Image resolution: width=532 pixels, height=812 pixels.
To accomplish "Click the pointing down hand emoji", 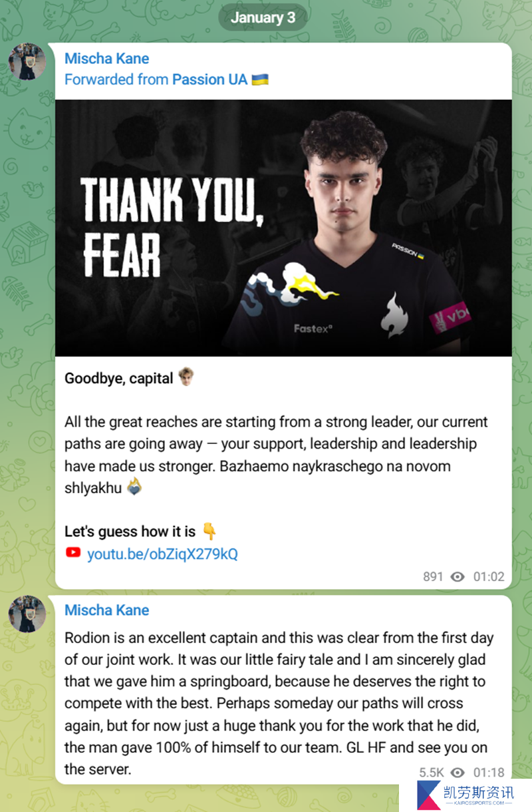I will point(209,531).
